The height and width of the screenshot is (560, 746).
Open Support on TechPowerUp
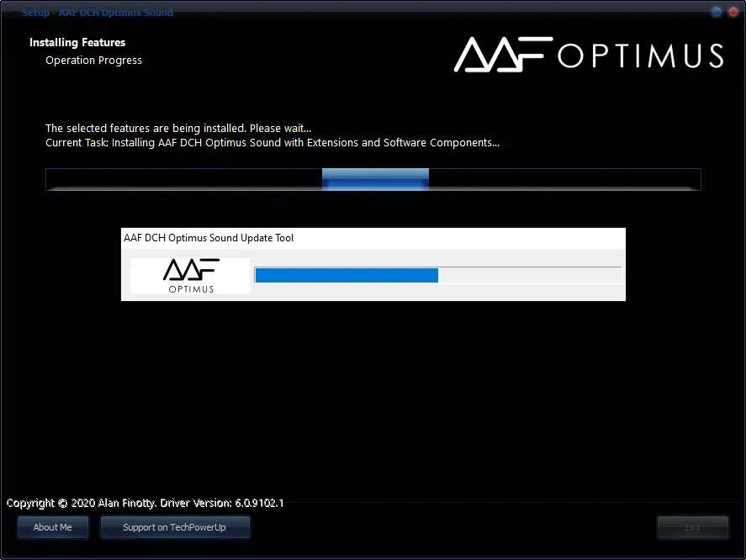point(175,527)
